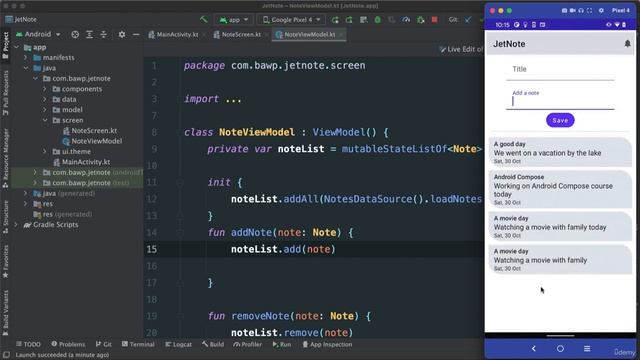Open the bottom Profiler tool window
The image size is (640, 360).
247,344
